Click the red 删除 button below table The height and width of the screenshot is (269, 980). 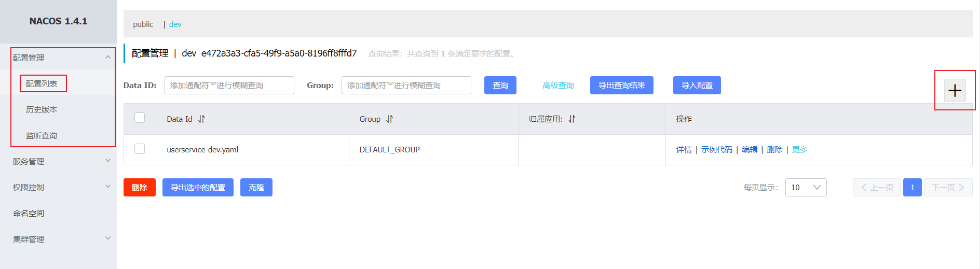[139, 188]
